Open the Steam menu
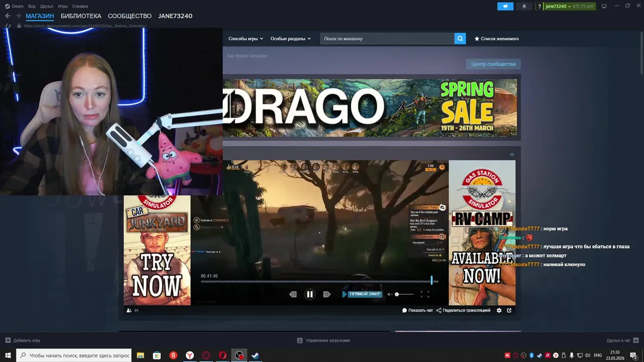 coord(14,6)
